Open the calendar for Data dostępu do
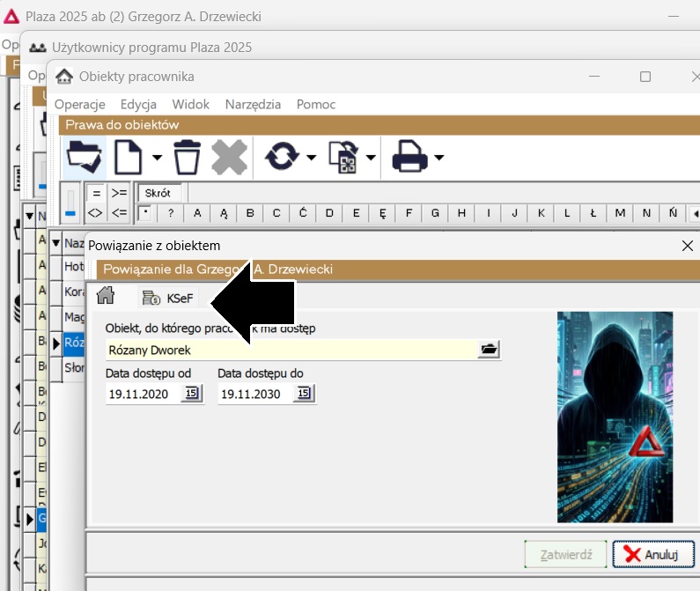The width and height of the screenshot is (700, 591). (304, 393)
